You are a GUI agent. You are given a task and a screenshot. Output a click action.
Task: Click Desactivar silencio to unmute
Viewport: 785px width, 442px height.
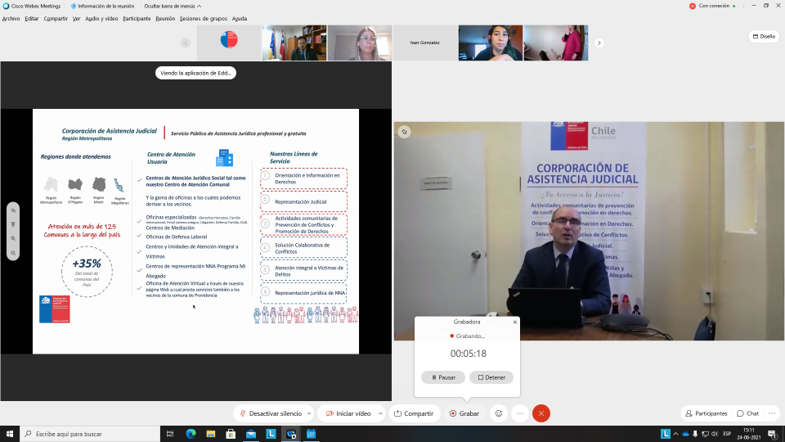tap(270, 413)
